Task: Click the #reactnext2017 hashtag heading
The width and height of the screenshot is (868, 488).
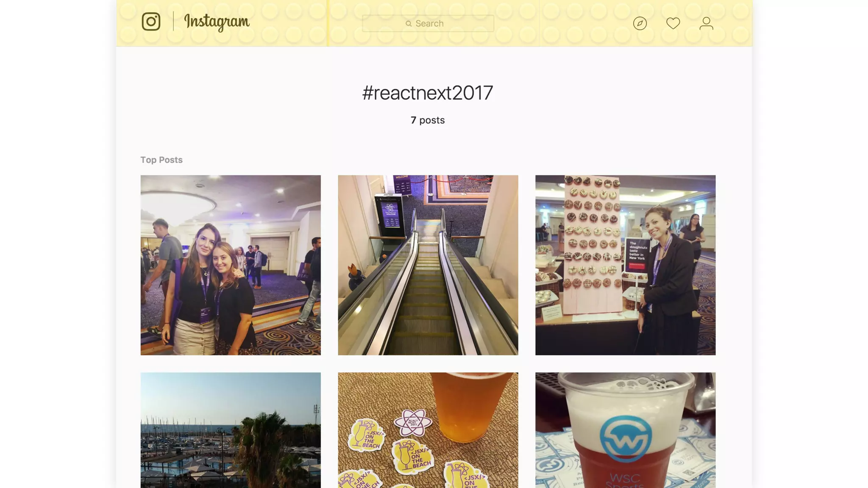Action: click(x=428, y=93)
